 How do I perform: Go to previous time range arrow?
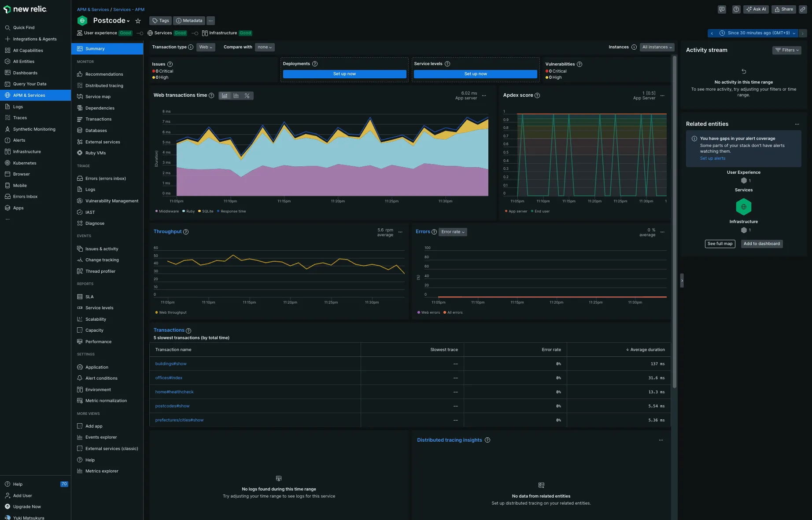point(712,33)
